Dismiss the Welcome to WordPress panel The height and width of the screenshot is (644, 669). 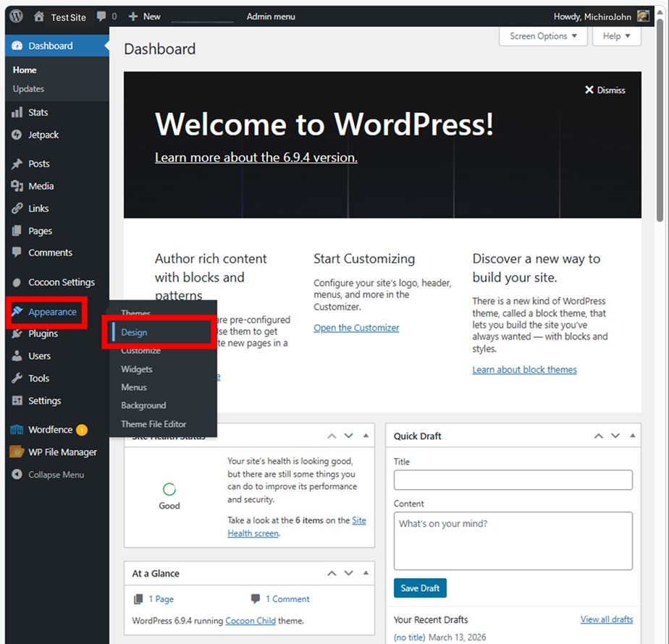pyautogui.click(x=605, y=90)
